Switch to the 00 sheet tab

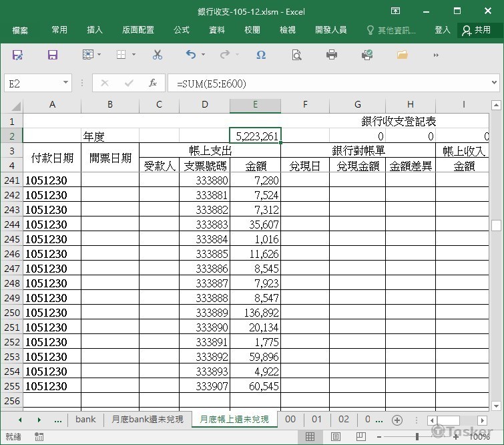[x=290, y=419]
